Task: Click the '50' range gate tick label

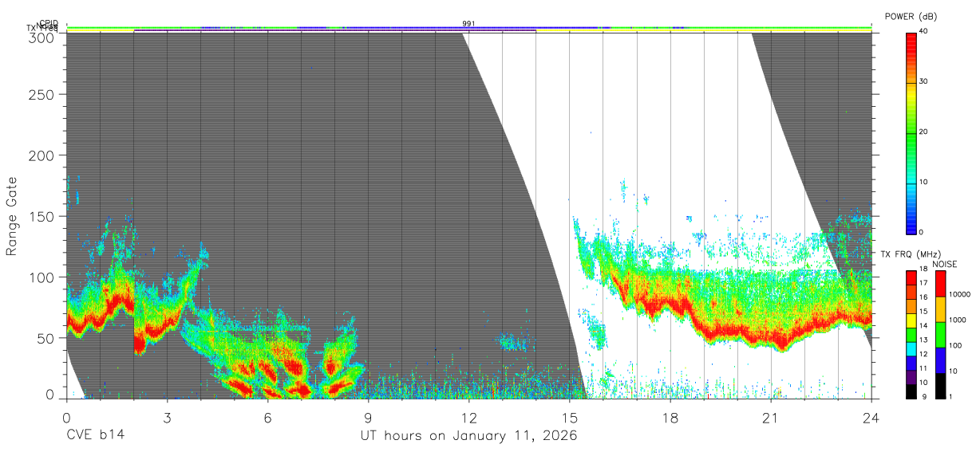Action: (45, 337)
